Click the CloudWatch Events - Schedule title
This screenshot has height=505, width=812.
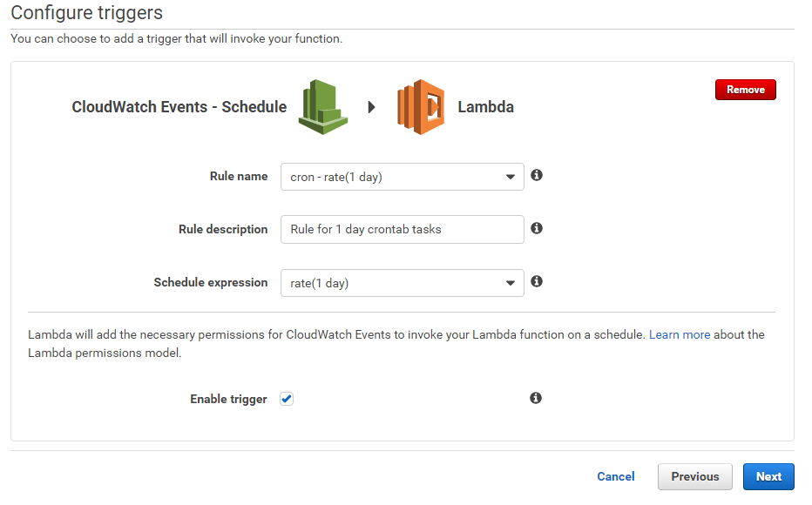(179, 107)
